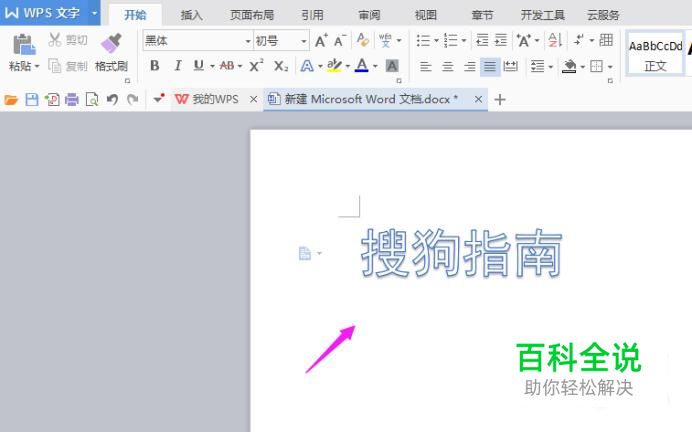The width and height of the screenshot is (692, 432).
Task: Open the bullet list style dropdown arrow
Action: tap(436, 41)
